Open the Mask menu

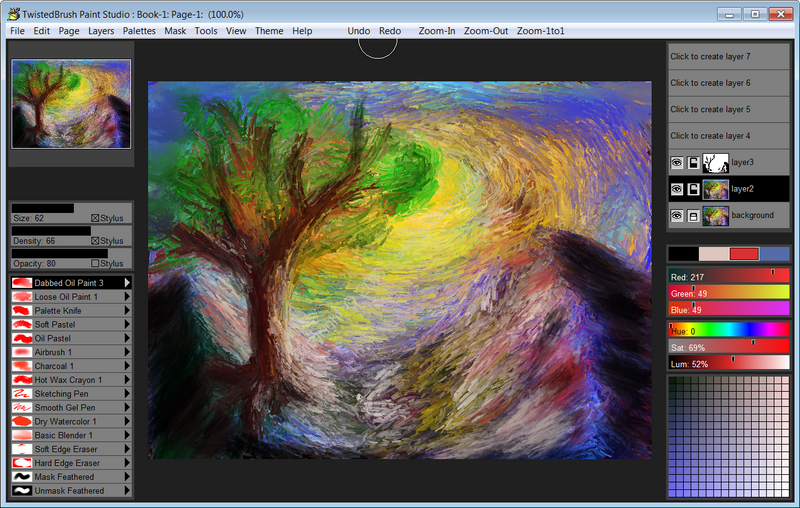click(x=175, y=31)
